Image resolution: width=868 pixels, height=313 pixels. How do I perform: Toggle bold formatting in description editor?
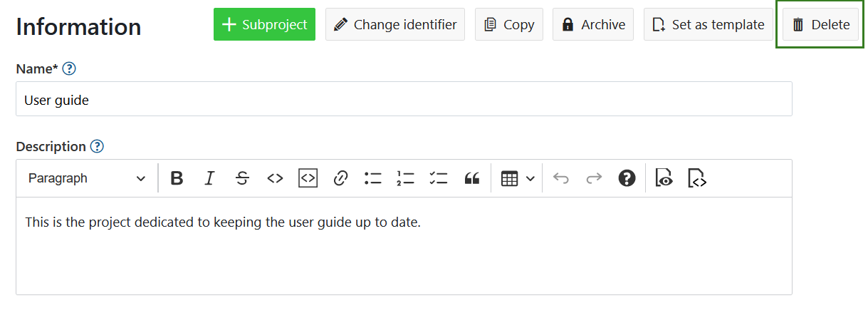[177, 178]
